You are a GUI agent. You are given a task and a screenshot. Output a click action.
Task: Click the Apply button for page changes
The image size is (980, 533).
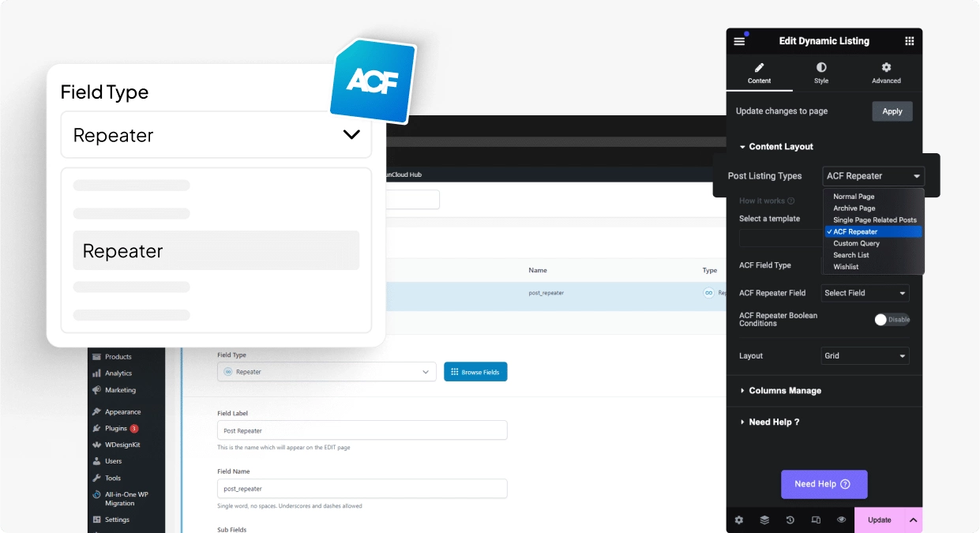coord(892,111)
